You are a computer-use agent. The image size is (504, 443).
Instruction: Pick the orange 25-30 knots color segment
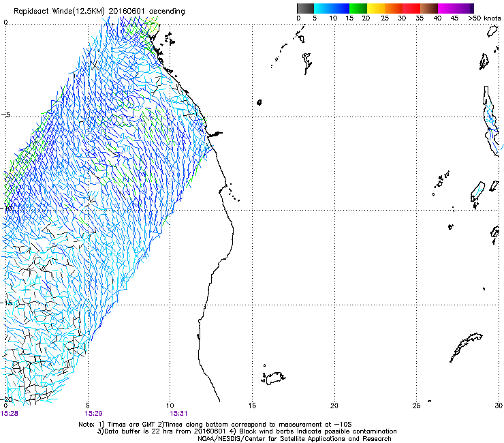pos(394,8)
